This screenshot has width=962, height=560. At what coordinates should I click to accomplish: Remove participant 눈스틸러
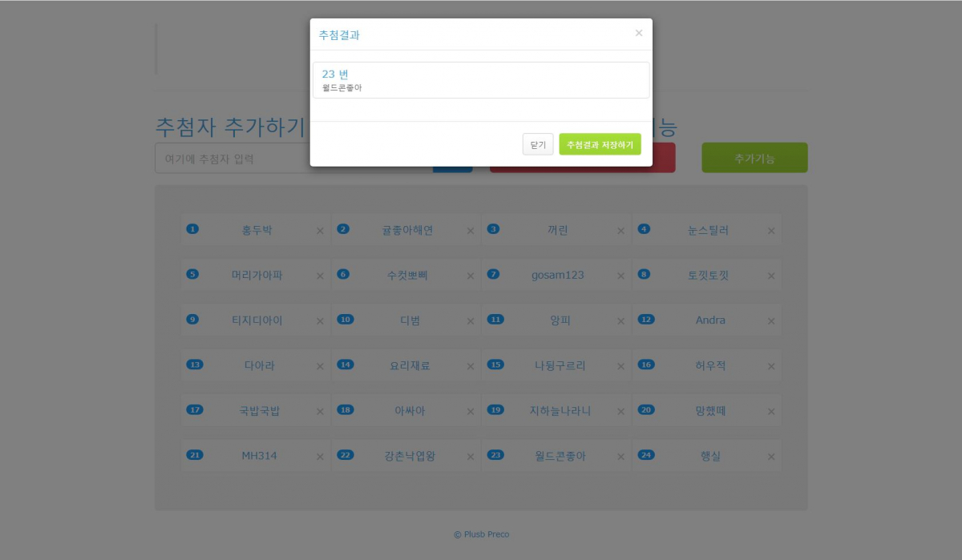pos(771,231)
